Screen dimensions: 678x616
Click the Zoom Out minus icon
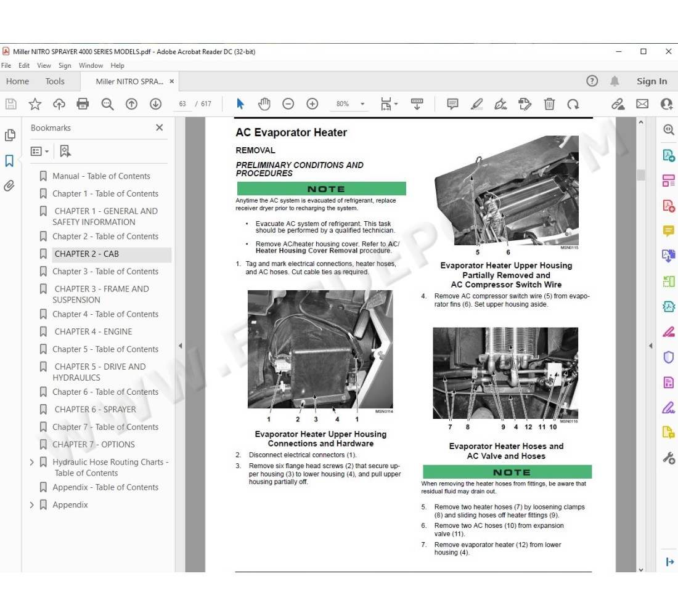click(288, 104)
